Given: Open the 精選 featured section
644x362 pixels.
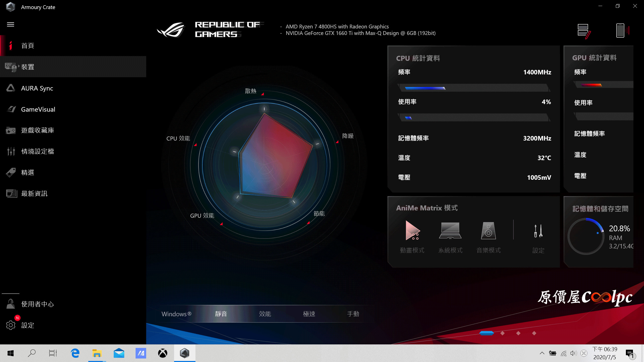Looking at the screenshot, I should (73, 172).
